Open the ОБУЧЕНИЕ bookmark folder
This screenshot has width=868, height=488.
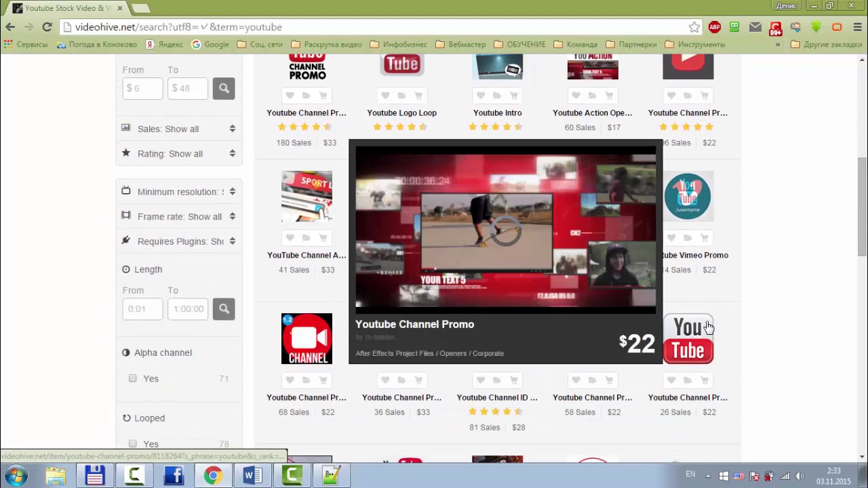click(x=520, y=45)
